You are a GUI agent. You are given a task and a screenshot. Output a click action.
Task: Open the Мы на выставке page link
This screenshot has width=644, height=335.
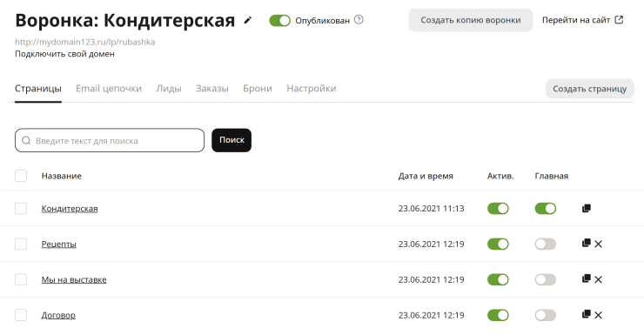(74, 279)
